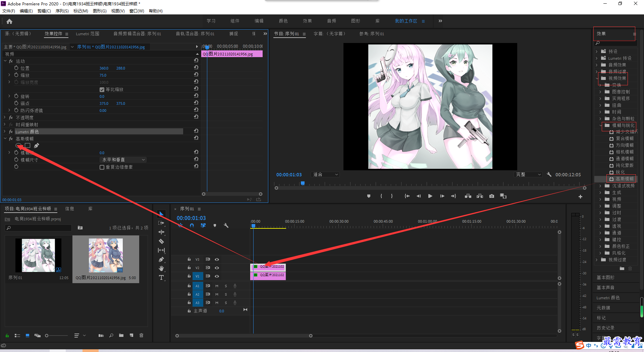
Task: Expand the Lumetri 颜色 effect
Action: [x=5, y=132]
